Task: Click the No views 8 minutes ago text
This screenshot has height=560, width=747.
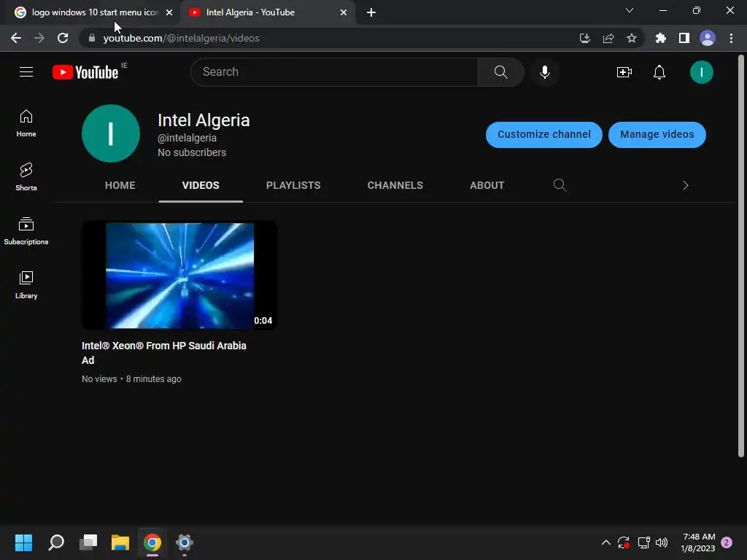Action: (x=131, y=379)
